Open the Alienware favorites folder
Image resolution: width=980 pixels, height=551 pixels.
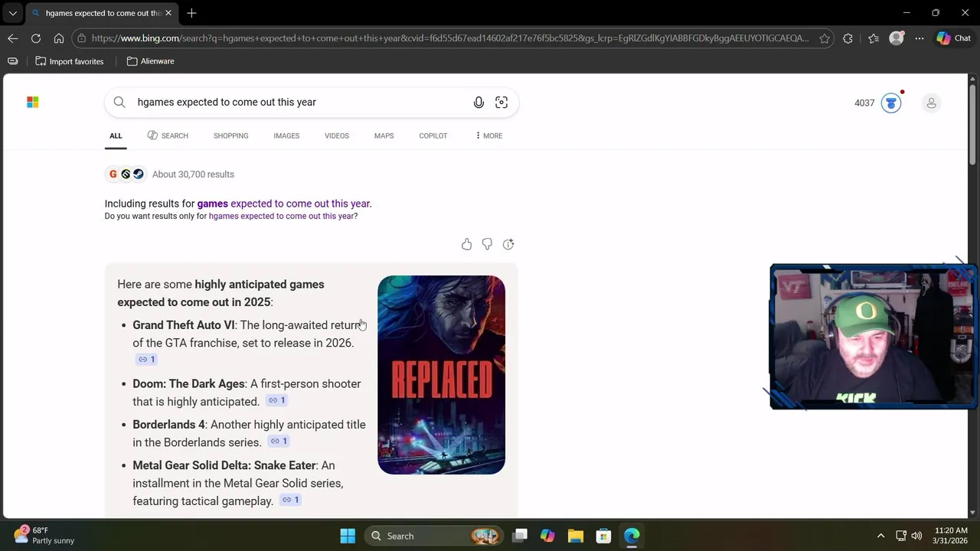[150, 61]
